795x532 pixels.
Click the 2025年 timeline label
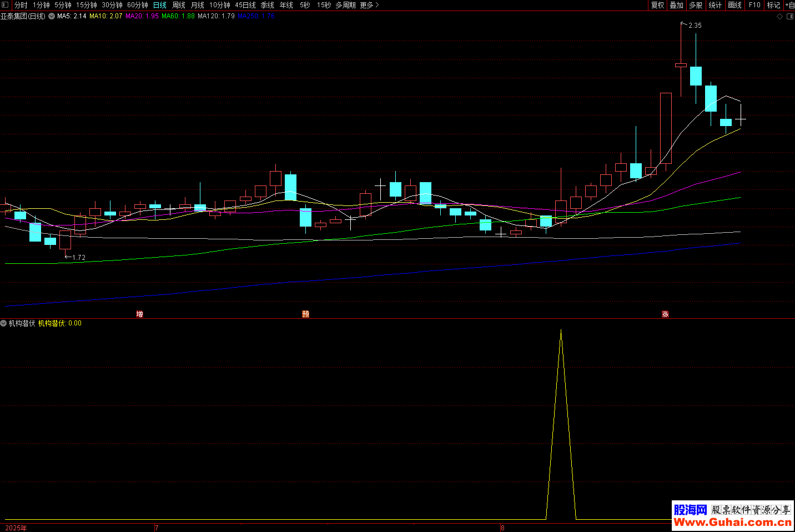(x=16, y=528)
